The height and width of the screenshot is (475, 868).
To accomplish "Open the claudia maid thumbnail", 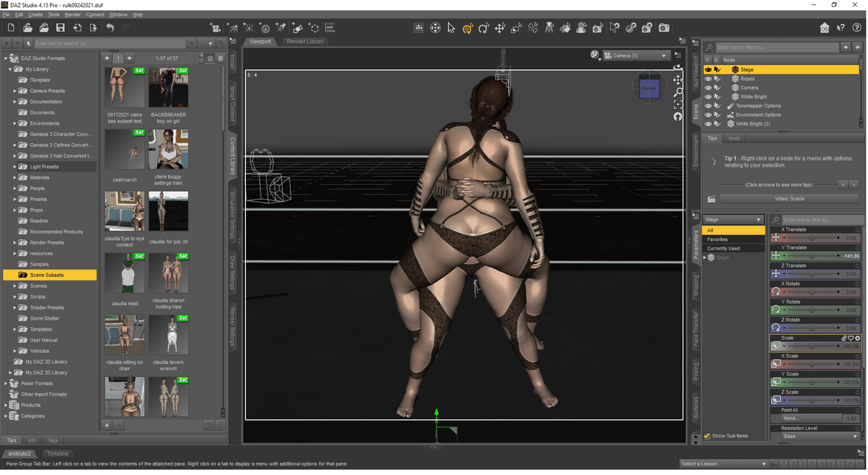I will click(124, 273).
